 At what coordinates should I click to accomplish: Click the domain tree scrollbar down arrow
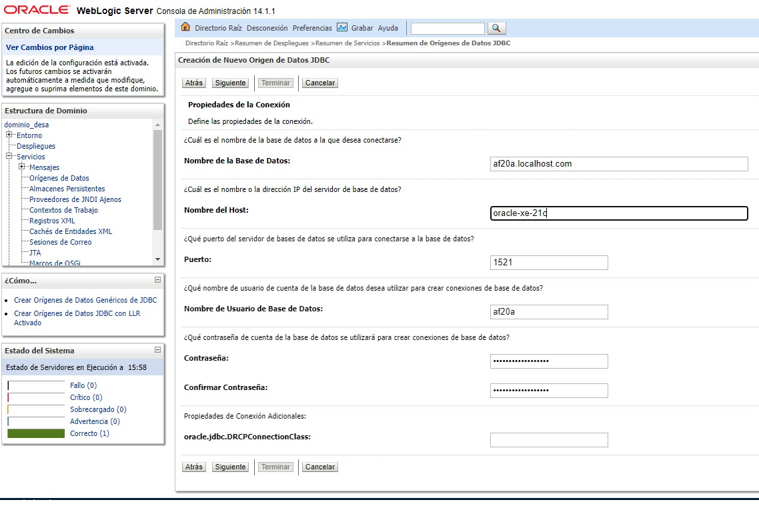click(x=157, y=260)
